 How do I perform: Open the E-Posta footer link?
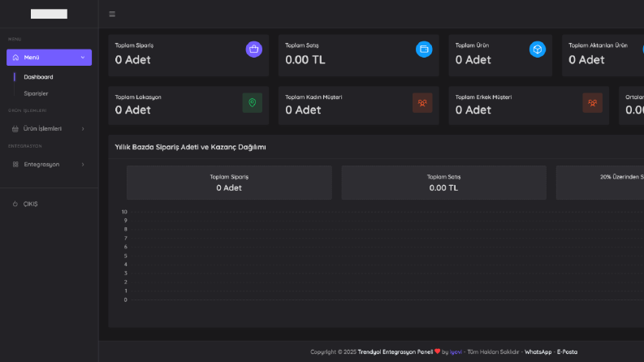pos(567,351)
